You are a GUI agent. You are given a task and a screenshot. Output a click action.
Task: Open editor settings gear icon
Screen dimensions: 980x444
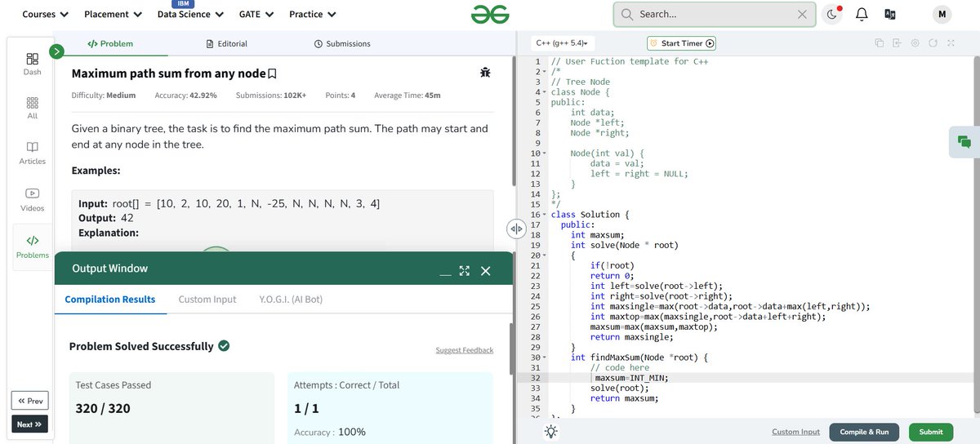[x=915, y=43]
